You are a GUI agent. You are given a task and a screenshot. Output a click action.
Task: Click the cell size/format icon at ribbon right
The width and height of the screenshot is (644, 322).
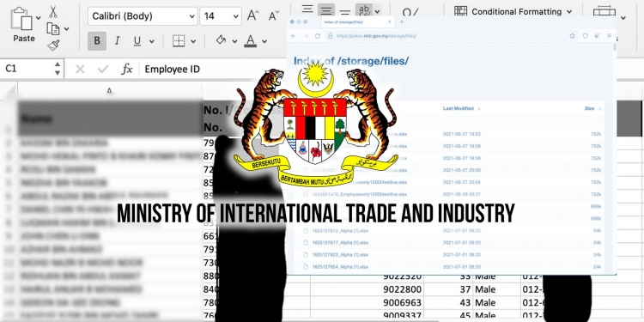(x=605, y=11)
